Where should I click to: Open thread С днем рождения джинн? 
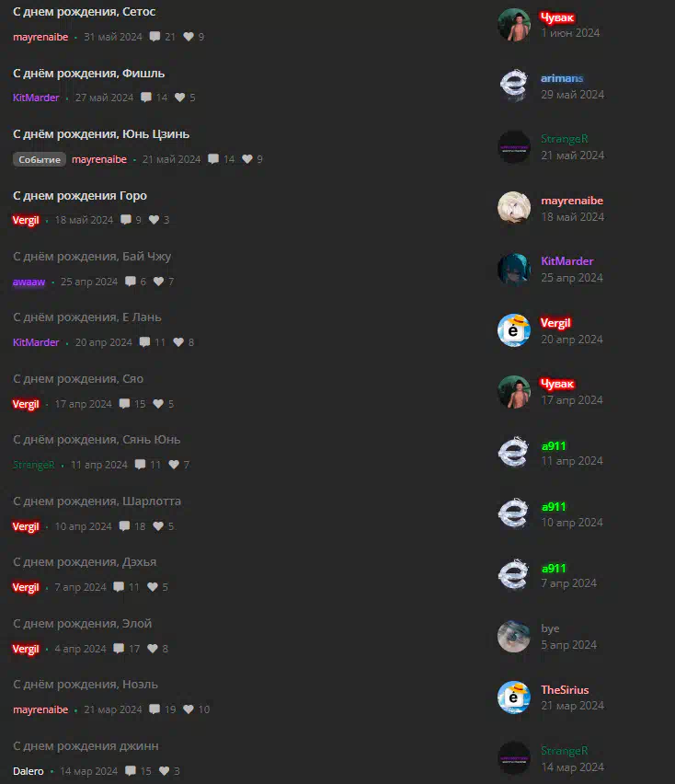point(86,745)
